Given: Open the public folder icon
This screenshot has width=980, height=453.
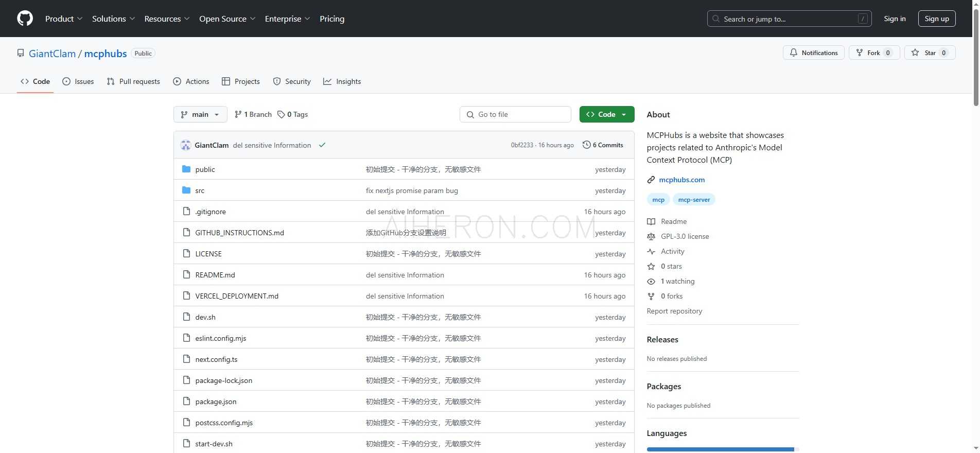Looking at the screenshot, I should [x=186, y=169].
